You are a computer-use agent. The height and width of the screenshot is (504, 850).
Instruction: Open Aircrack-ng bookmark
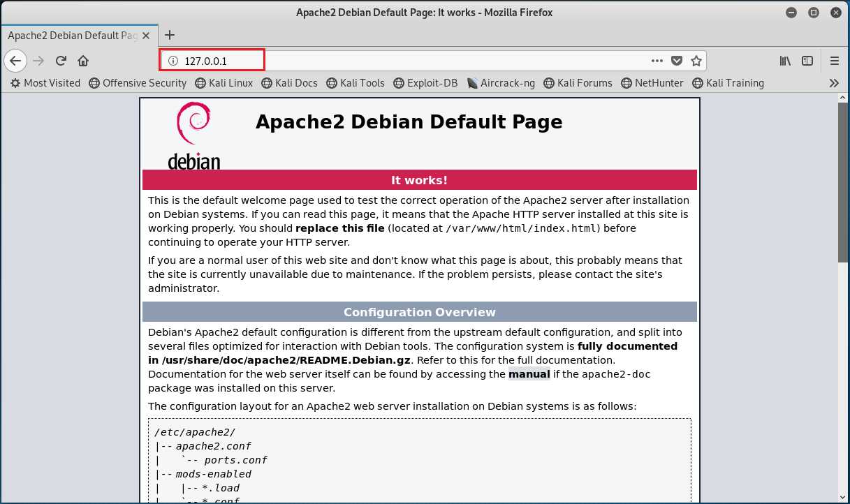(x=501, y=83)
